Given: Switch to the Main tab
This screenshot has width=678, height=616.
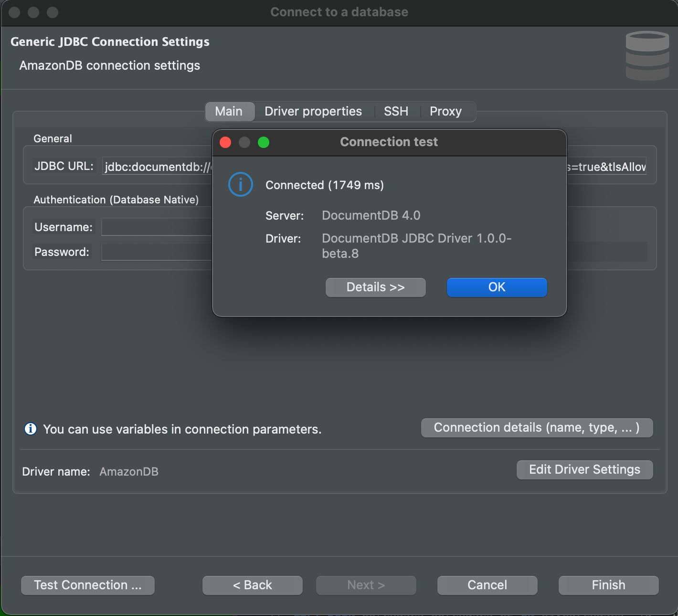Looking at the screenshot, I should click(x=229, y=111).
